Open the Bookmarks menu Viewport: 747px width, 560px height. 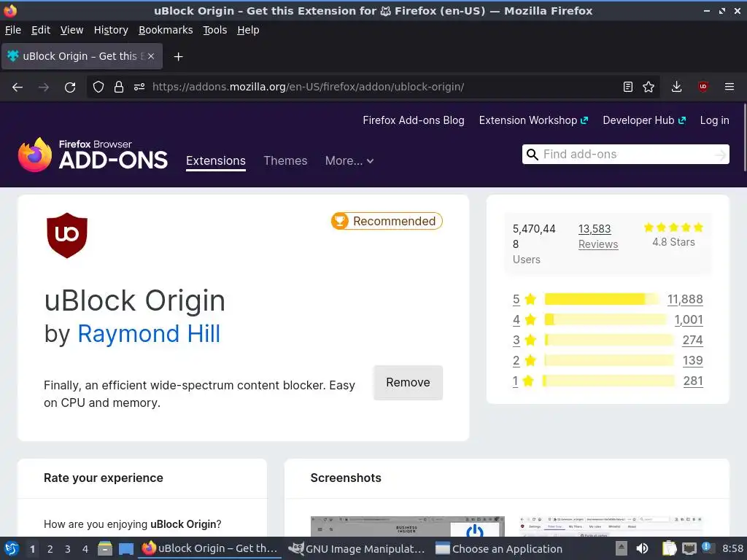pyautogui.click(x=166, y=30)
